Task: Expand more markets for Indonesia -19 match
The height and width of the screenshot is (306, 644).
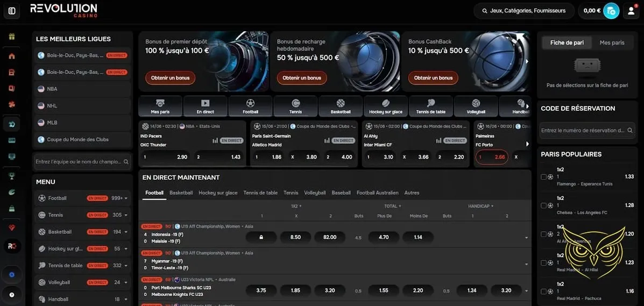Action: click(526, 237)
